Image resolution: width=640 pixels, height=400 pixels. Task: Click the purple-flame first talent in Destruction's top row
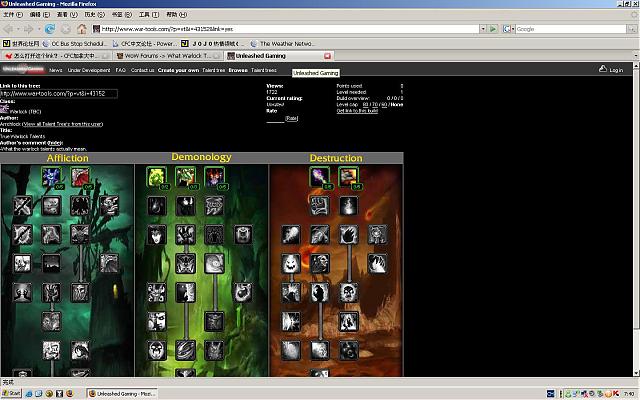click(320, 177)
